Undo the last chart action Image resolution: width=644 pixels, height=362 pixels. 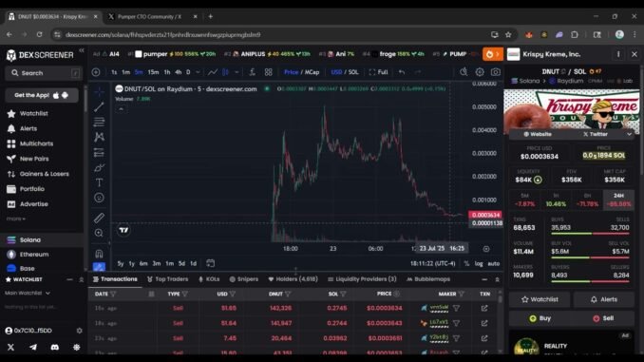(402, 72)
